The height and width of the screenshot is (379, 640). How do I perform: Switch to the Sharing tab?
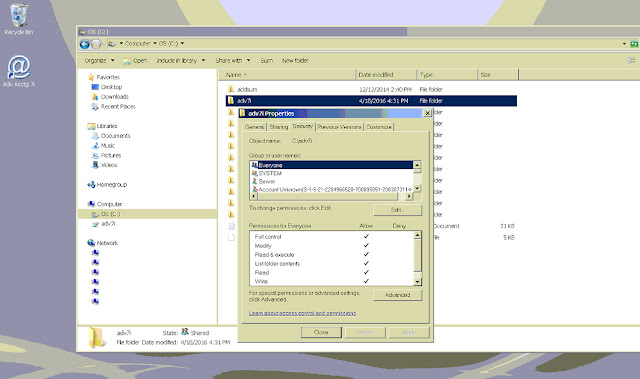click(x=278, y=127)
